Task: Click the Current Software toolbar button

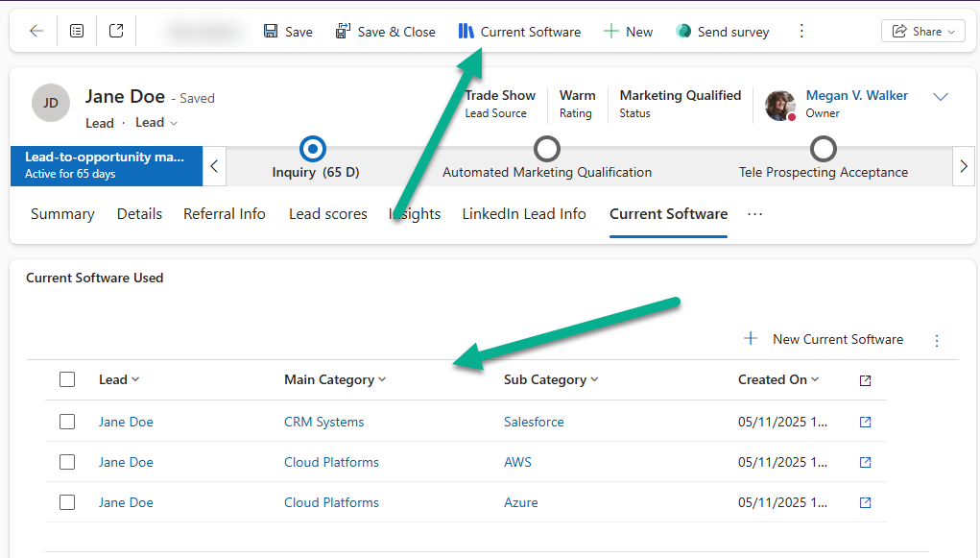Action: (x=519, y=32)
